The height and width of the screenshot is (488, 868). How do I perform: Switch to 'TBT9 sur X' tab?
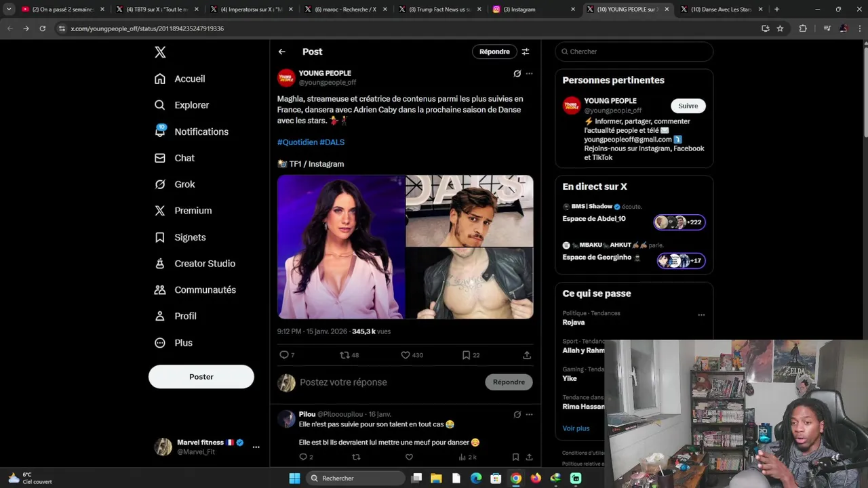pos(156,9)
